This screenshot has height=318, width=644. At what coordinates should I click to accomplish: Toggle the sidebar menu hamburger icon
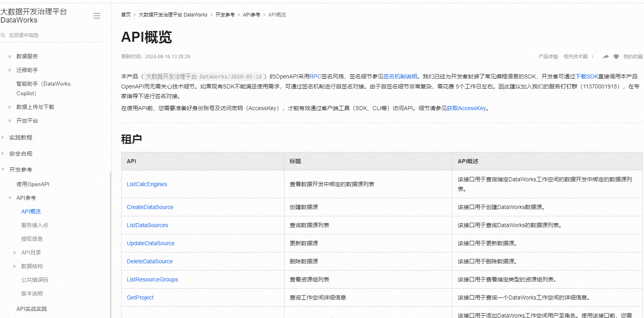point(97,16)
